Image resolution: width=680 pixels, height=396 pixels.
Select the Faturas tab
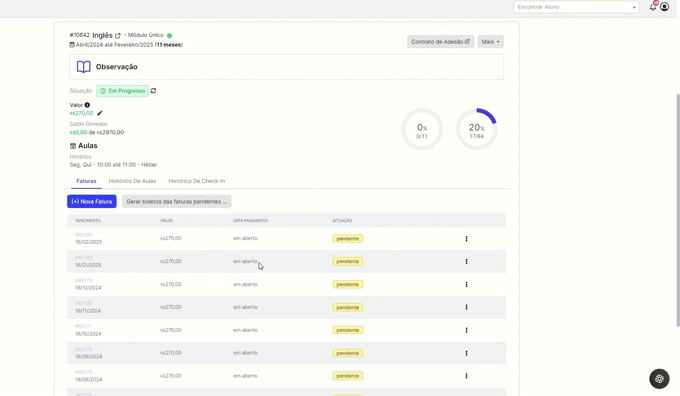click(x=86, y=181)
